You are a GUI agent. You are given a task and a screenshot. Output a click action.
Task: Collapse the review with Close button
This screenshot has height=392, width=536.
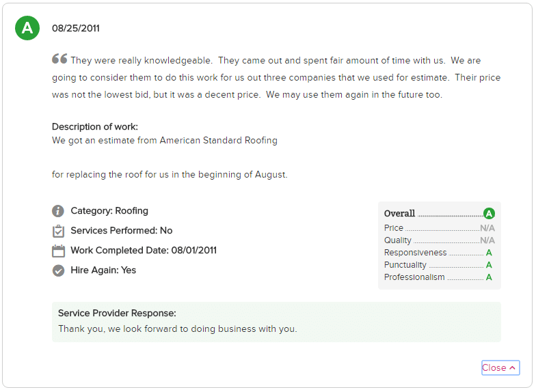pyautogui.click(x=500, y=367)
